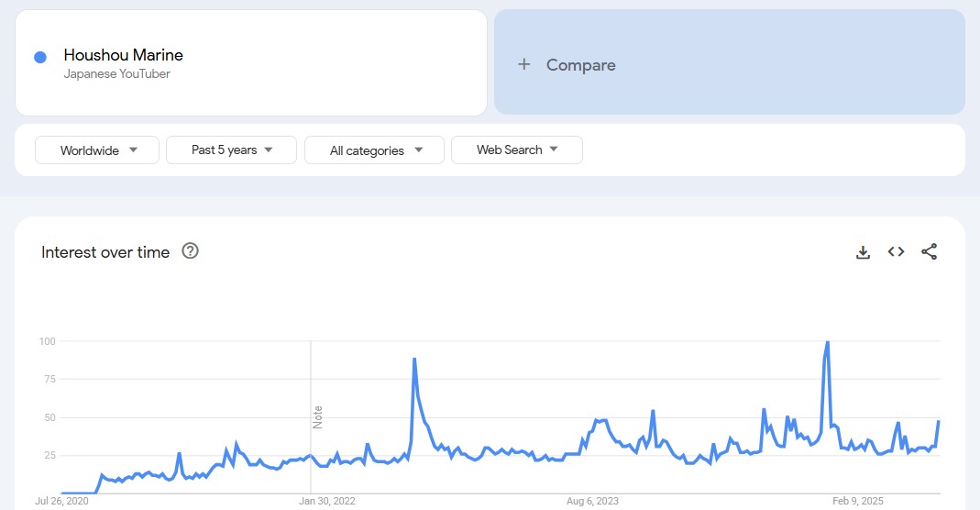Click the Aug 6, 2023 axis label
Screen dimensions: 980x510
[592, 501]
